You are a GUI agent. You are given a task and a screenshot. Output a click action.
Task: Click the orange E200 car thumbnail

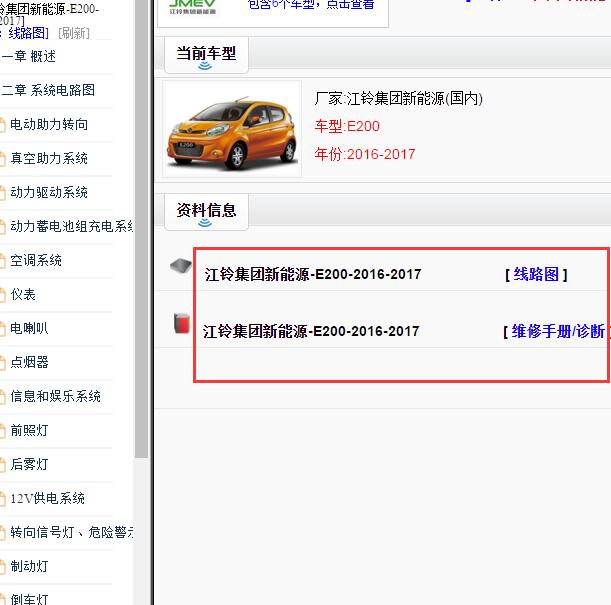(232, 130)
